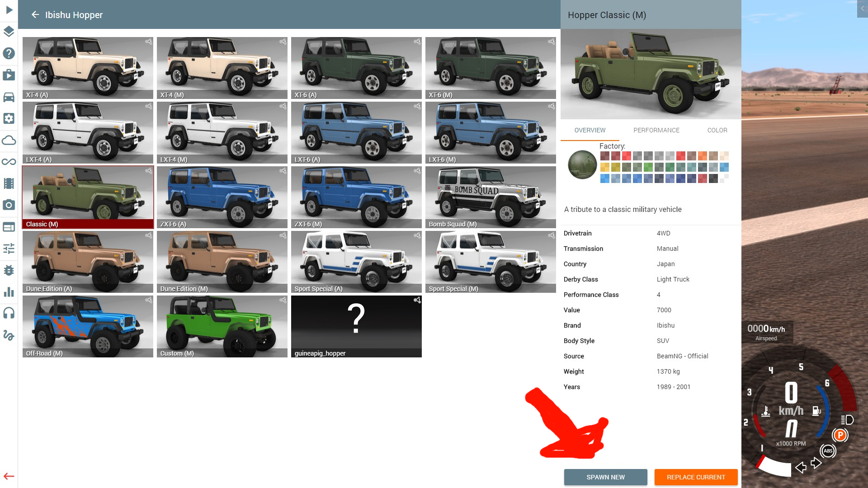This screenshot has width=868, height=488.
Task: Open the layers icon in sidebar
Action: click(9, 32)
